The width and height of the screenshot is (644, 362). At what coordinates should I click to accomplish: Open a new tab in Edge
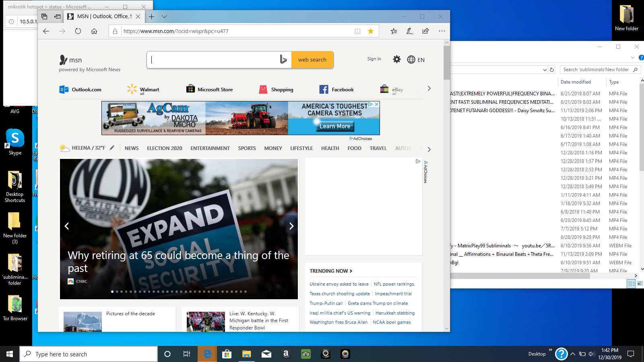tap(151, 16)
